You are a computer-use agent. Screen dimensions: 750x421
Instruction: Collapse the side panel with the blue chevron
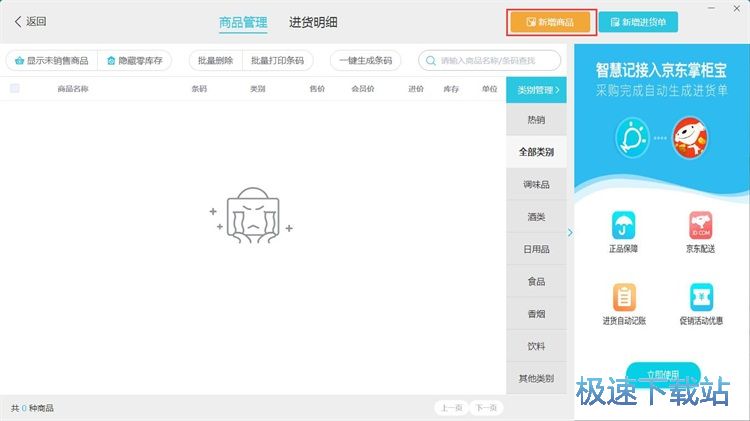(x=570, y=233)
